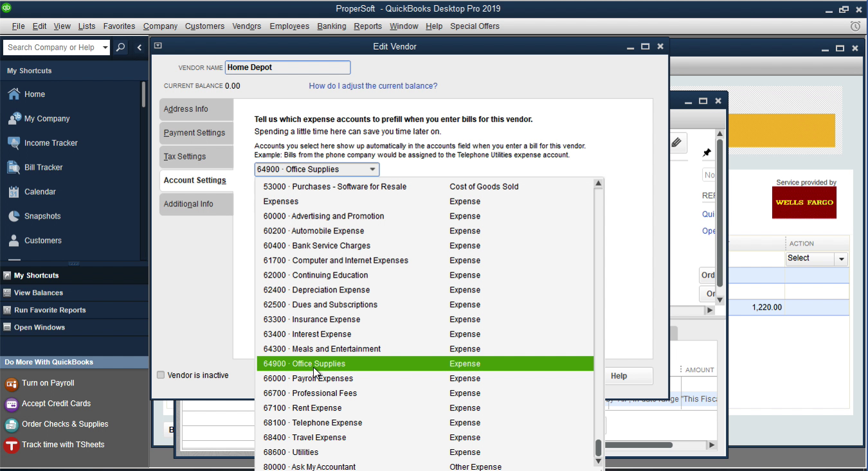Select 63300 Insurance Expense account
This screenshot has height=471, width=868.
424,320
